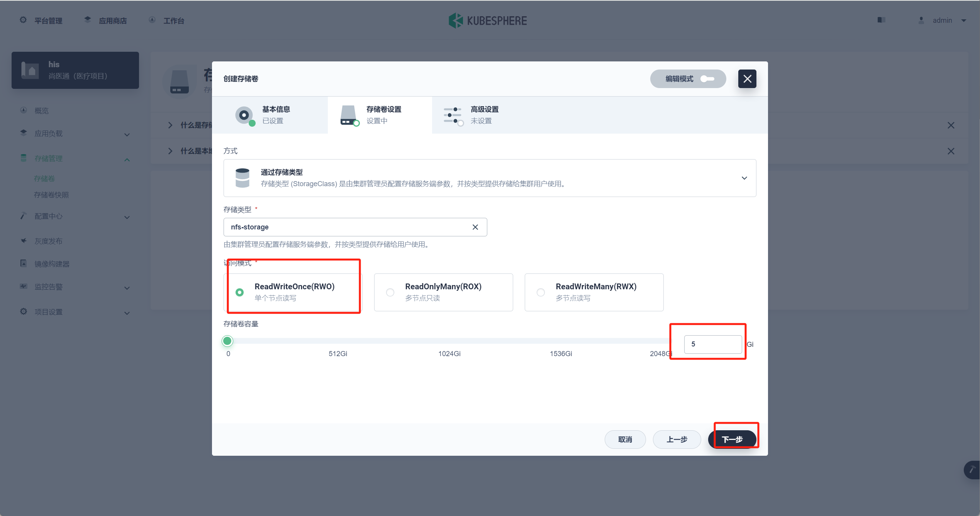Open the admin user dropdown arrow

964,20
